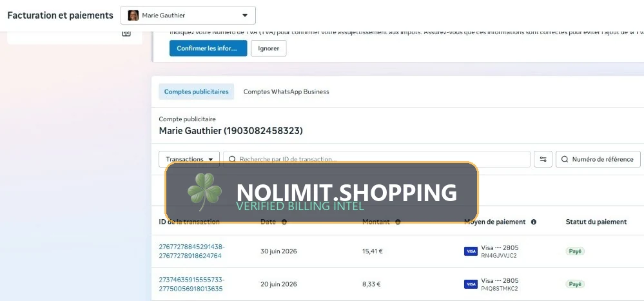The height and width of the screenshot is (301, 644).
Task: Open the Transactions dropdown filter
Action: [x=190, y=159]
